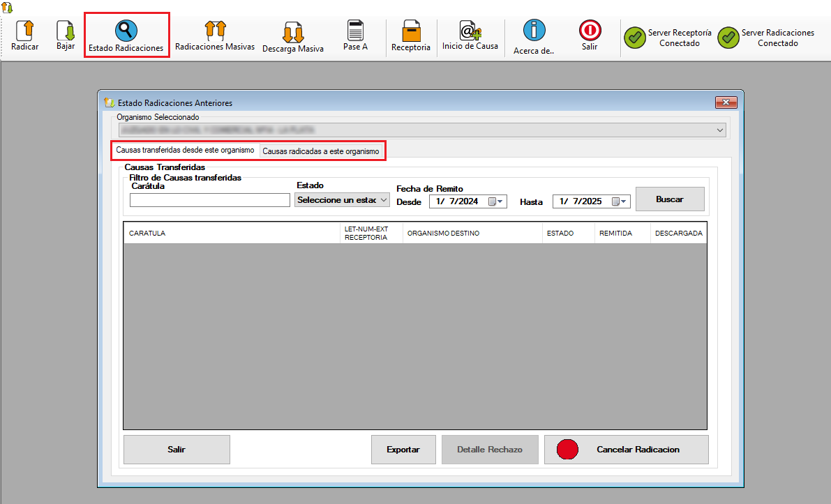
Task: Click the Bajar download icon
Action: click(66, 31)
